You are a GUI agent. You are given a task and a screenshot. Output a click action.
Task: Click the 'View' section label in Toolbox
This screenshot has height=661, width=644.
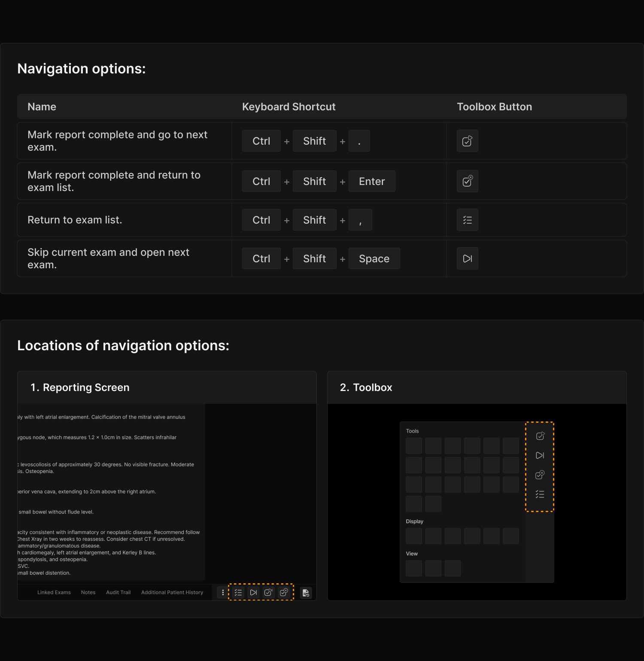point(412,554)
